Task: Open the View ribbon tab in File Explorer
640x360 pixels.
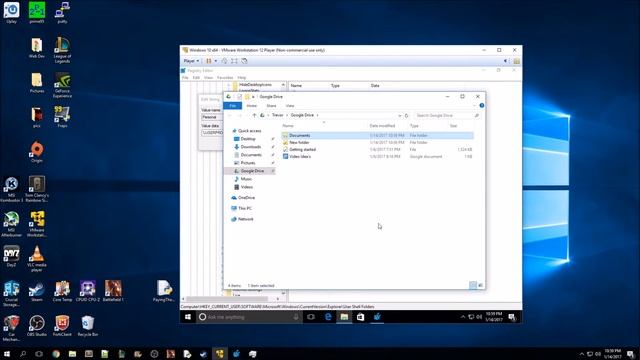Action: click(x=290, y=106)
